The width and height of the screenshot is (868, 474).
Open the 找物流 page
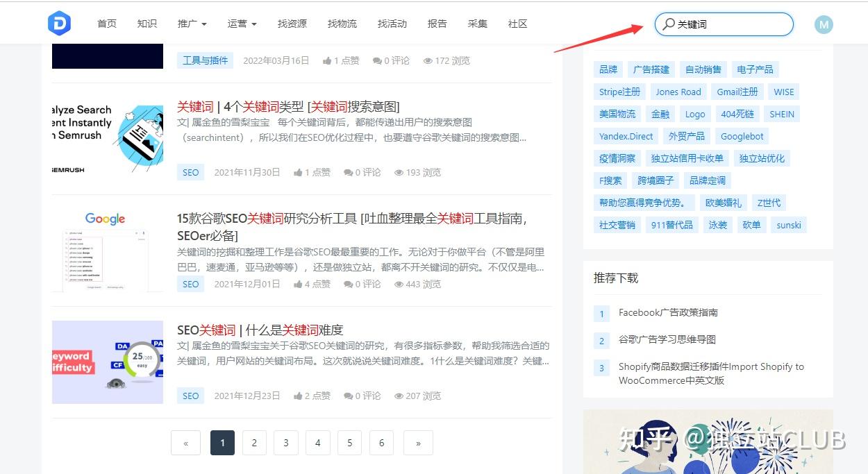[342, 23]
